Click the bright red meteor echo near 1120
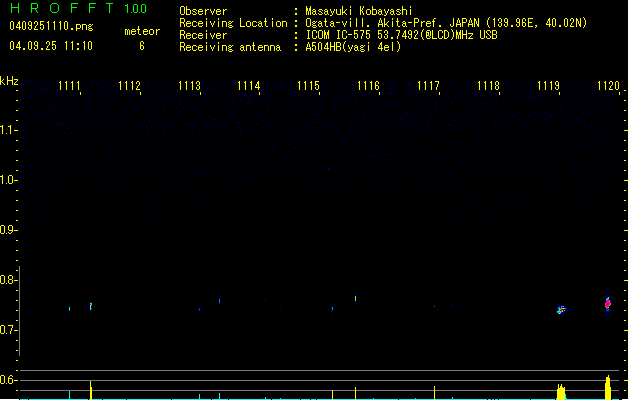 608,303
